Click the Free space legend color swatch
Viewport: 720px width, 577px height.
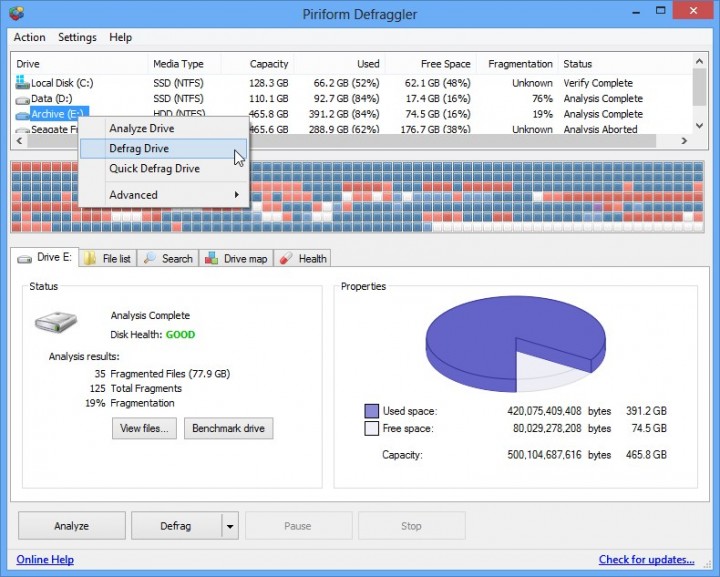click(x=371, y=428)
